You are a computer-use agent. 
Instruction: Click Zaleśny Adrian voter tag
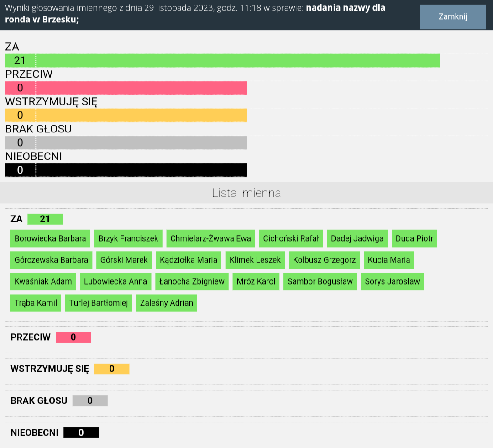(167, 303)
